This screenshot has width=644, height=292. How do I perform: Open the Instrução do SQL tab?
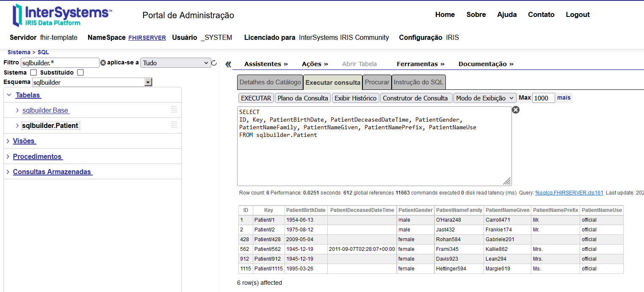pos(418,82)
